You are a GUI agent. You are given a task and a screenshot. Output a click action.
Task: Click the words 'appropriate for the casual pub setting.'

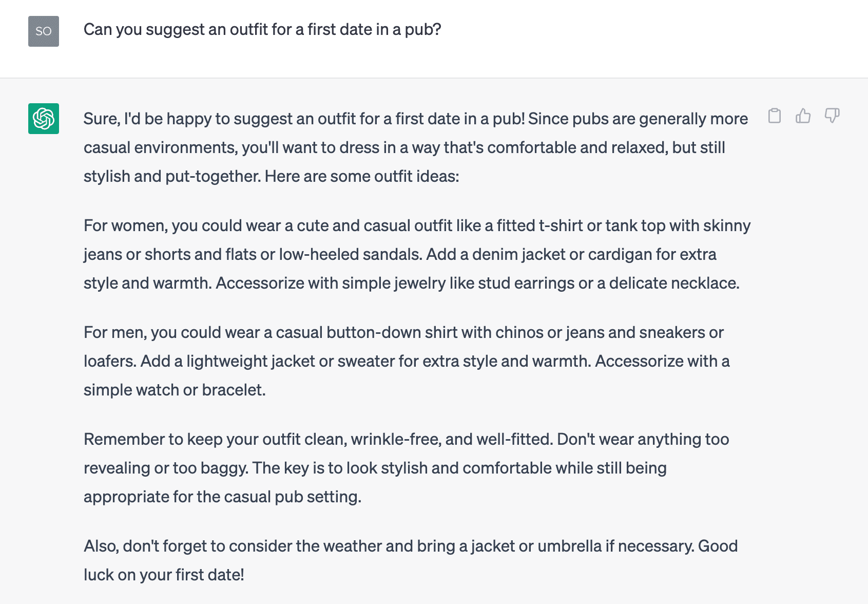pos(222,497)
